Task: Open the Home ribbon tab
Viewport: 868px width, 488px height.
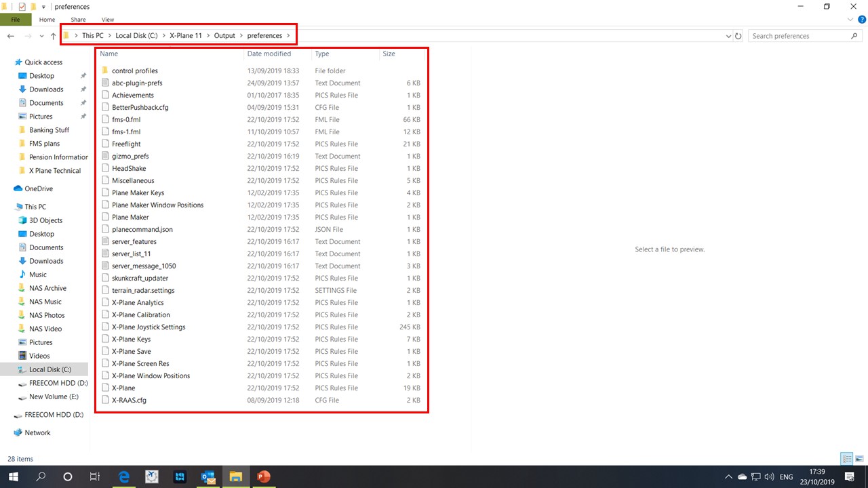Action: (x=47, y=20)
